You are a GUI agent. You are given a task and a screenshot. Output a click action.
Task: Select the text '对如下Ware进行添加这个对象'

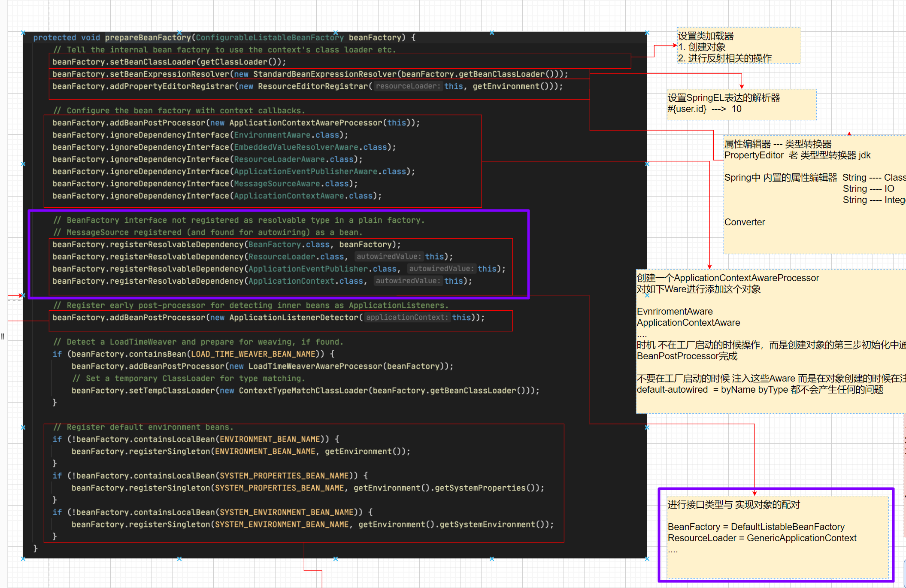[698, 289]
